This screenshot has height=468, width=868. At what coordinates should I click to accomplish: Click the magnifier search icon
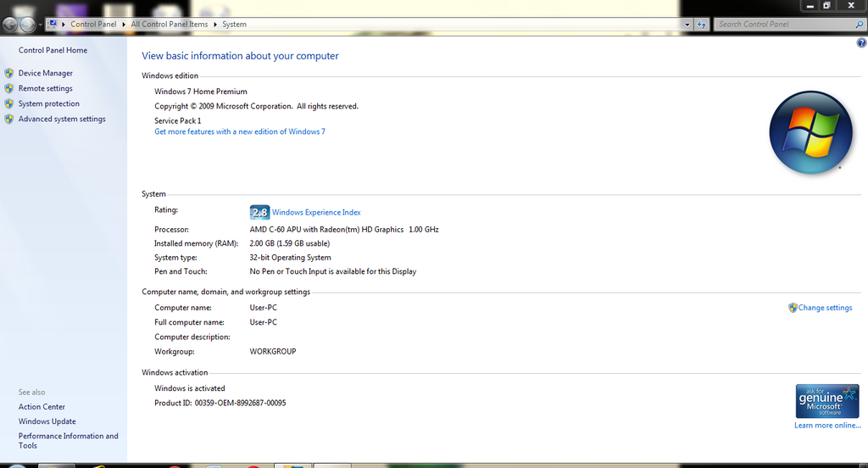pyautogui.click(x=860, y=25)
